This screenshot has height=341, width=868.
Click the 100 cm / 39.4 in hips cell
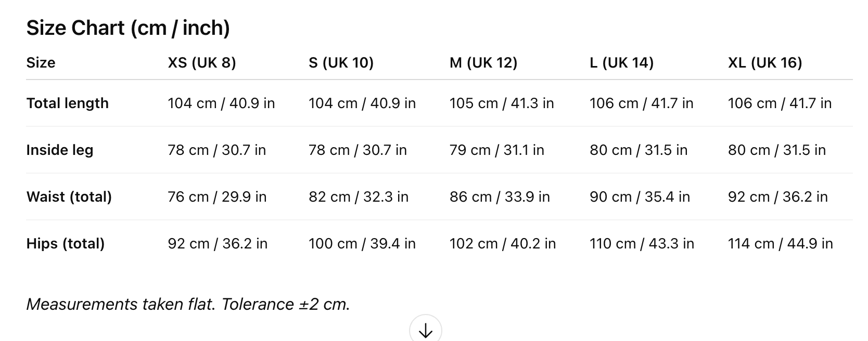point(362,244)
